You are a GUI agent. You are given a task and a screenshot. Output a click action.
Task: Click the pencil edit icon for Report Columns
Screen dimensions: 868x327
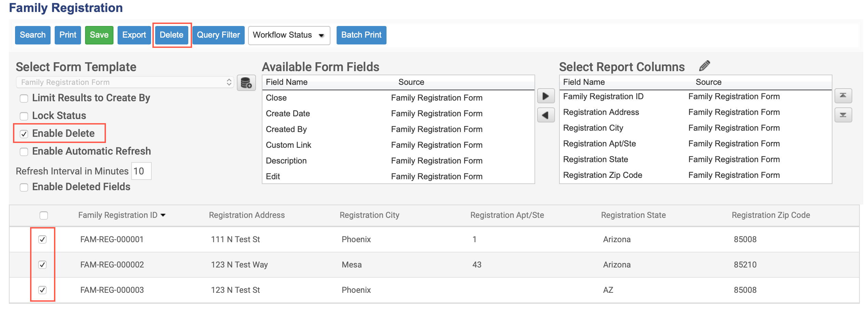click(x=705, y=66)
